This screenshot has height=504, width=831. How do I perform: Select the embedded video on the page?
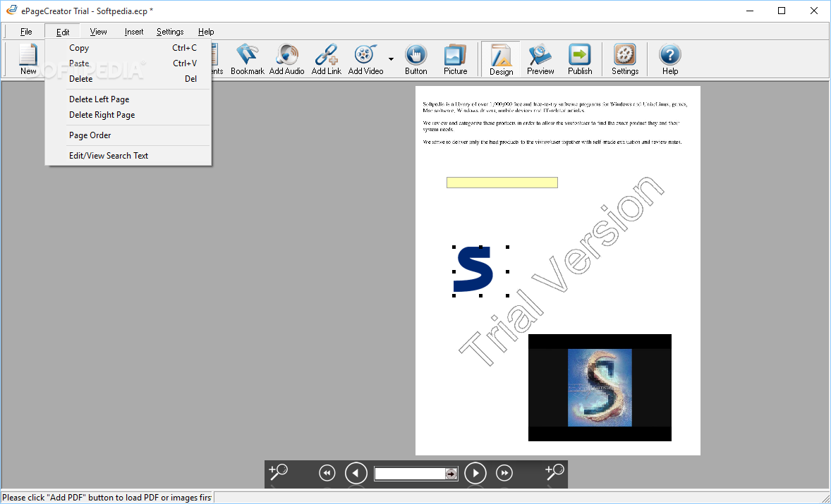coord(600,388)
